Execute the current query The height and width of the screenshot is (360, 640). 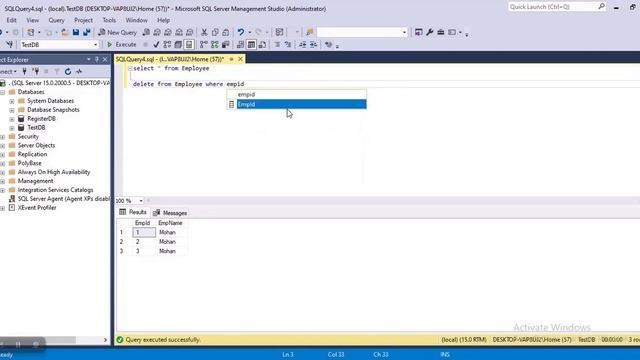click(x=122, y=44)
